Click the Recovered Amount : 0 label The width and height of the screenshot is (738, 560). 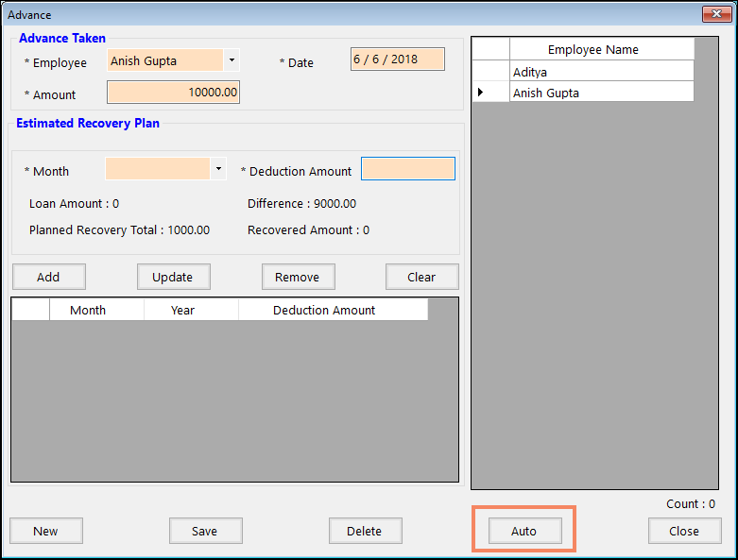[308, 229]
